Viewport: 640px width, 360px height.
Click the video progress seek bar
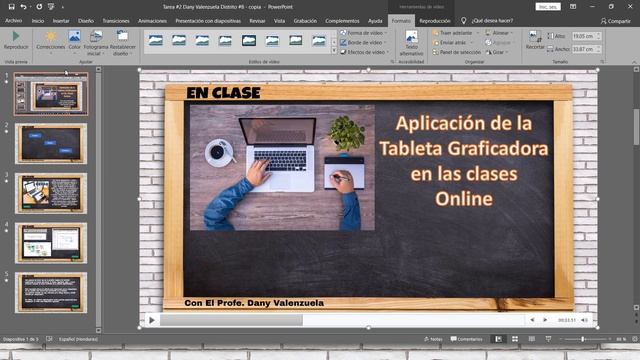coord(342,320)
